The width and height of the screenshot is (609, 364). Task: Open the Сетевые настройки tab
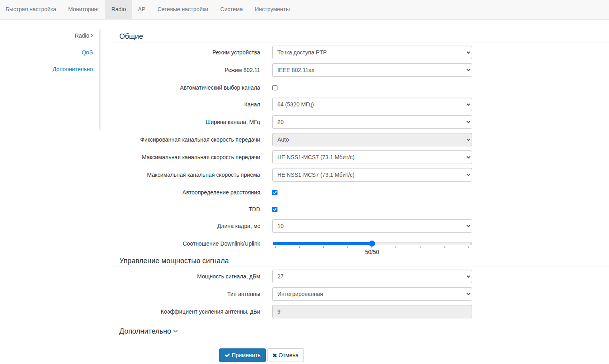click(x=183, y=10)
